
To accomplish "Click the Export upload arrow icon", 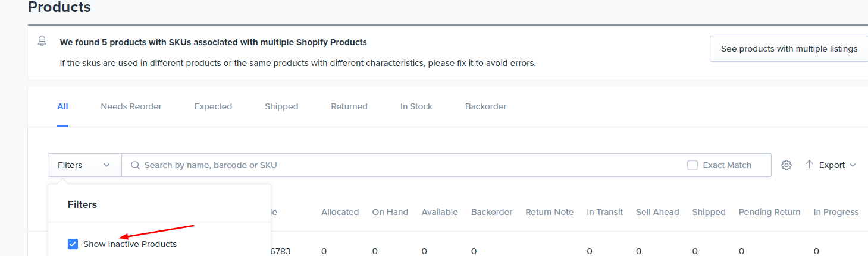I will (x=809, y=165).
